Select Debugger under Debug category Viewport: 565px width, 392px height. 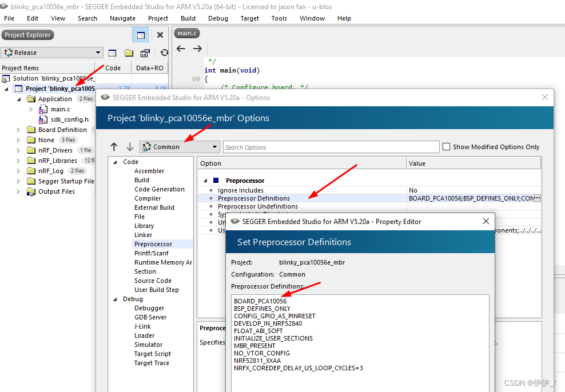(149, 308)
